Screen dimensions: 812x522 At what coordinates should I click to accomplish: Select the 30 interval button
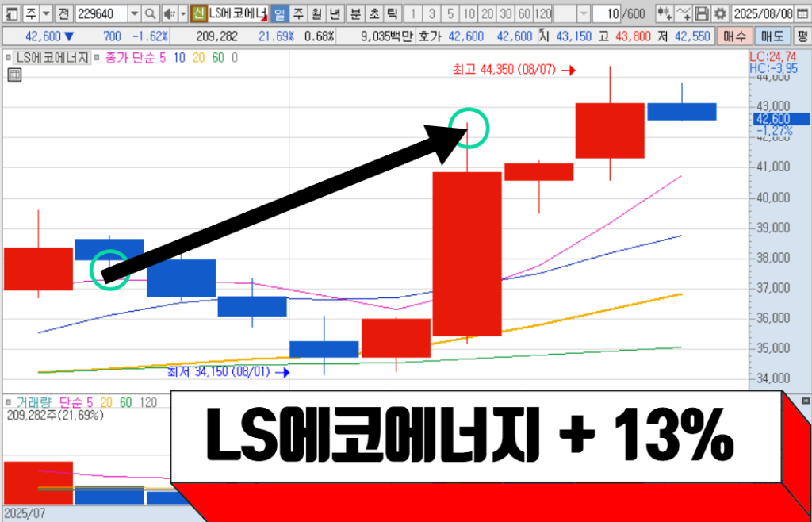pos(506,13)
